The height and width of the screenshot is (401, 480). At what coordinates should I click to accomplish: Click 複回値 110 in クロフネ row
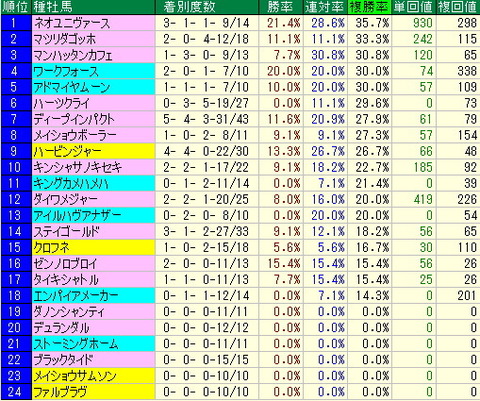[x=467, y=247]
